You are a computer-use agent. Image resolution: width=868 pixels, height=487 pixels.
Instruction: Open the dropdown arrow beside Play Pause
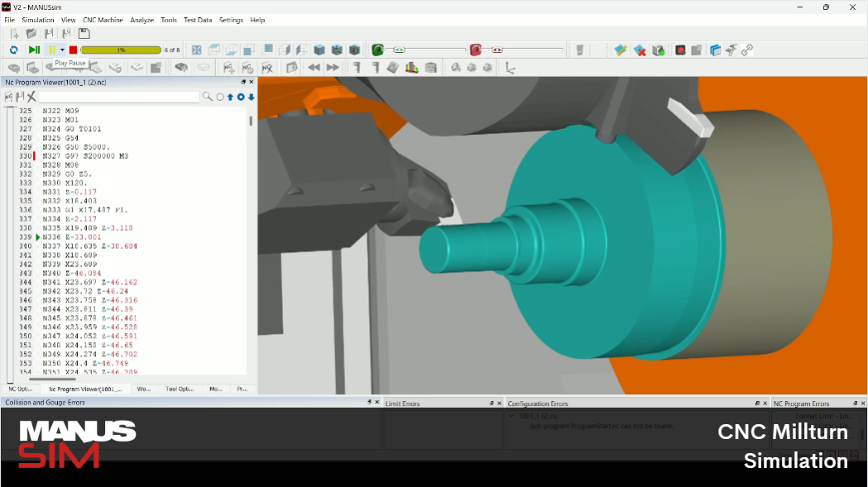coord(62,50)
